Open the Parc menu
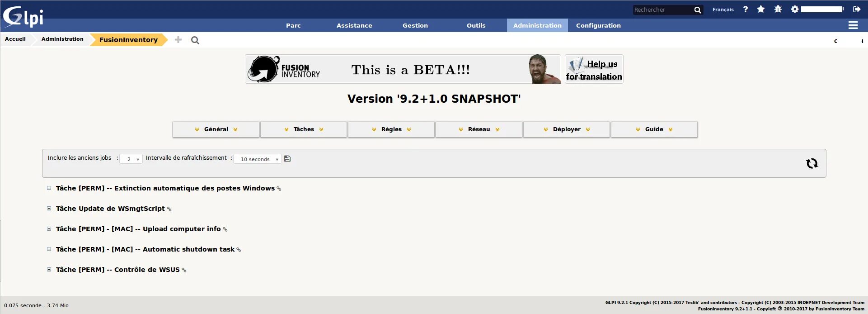 click(x=293, y=26)
